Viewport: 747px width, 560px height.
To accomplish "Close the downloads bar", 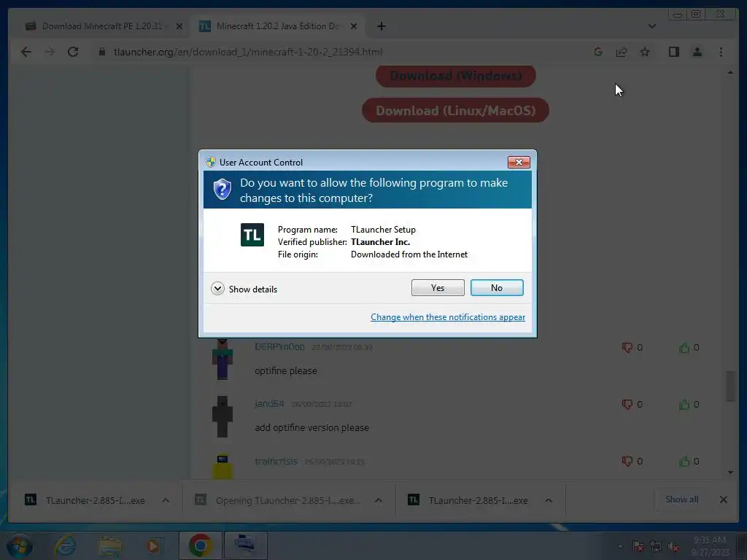I will click(723, 499).
